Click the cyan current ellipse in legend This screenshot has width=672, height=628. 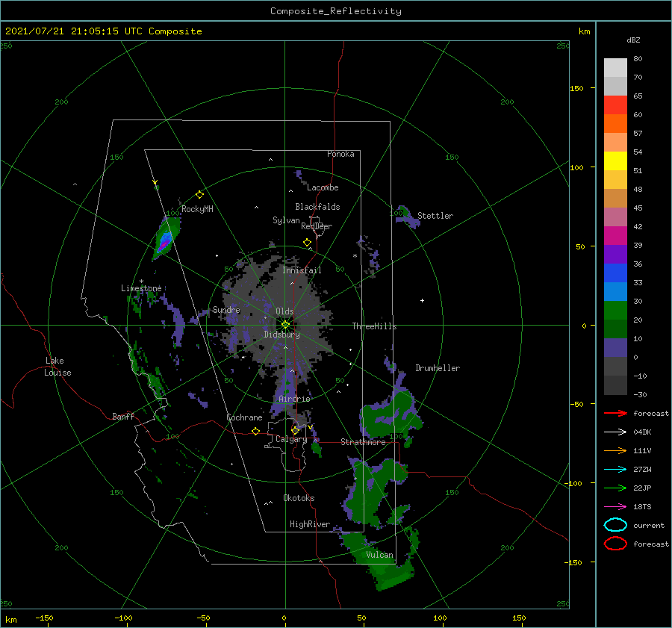click(x=615, y=525)
